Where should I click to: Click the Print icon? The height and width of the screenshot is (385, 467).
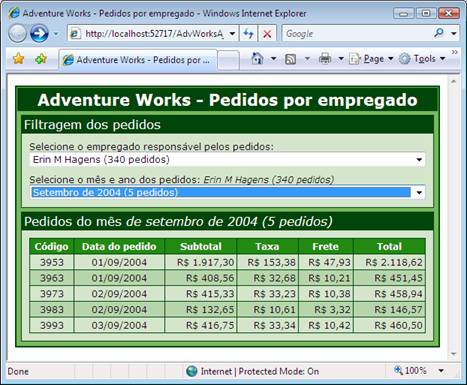tap(325, 59)
